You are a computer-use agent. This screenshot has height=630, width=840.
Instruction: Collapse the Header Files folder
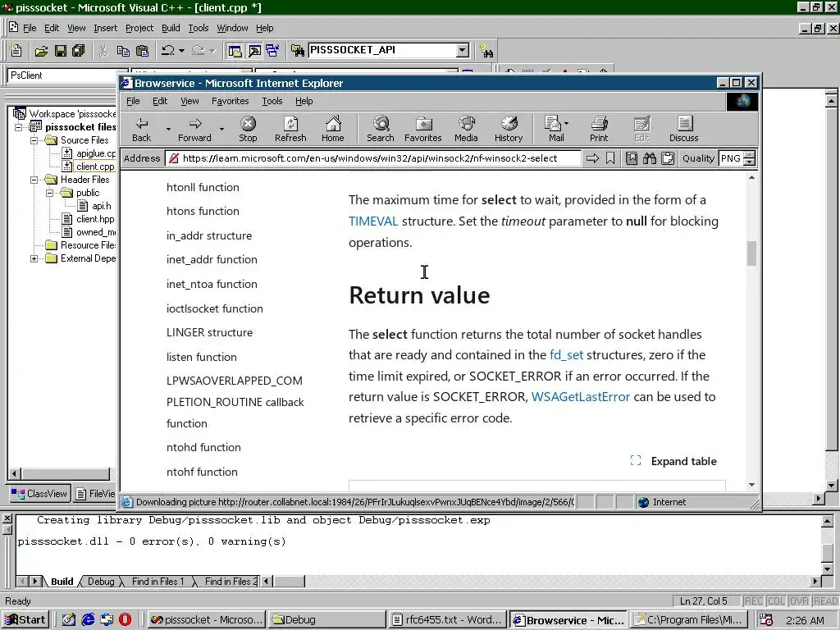tap(34, 180)
